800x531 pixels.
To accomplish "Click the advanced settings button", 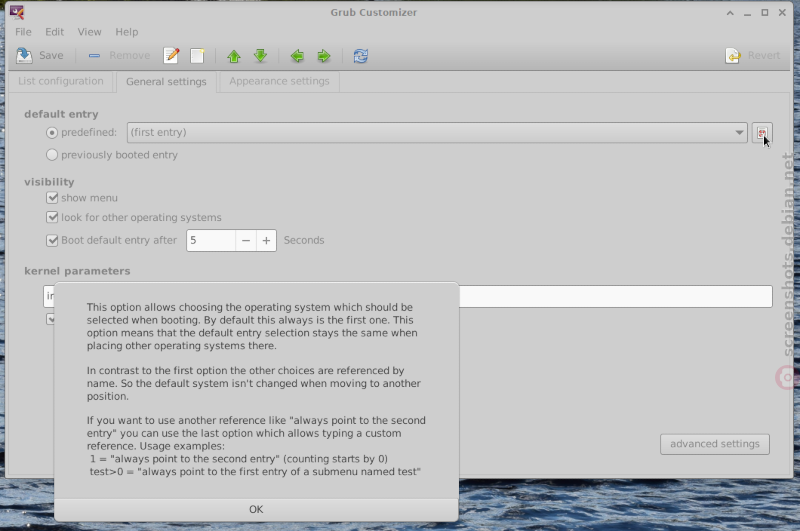I will (x=715, y=444).
